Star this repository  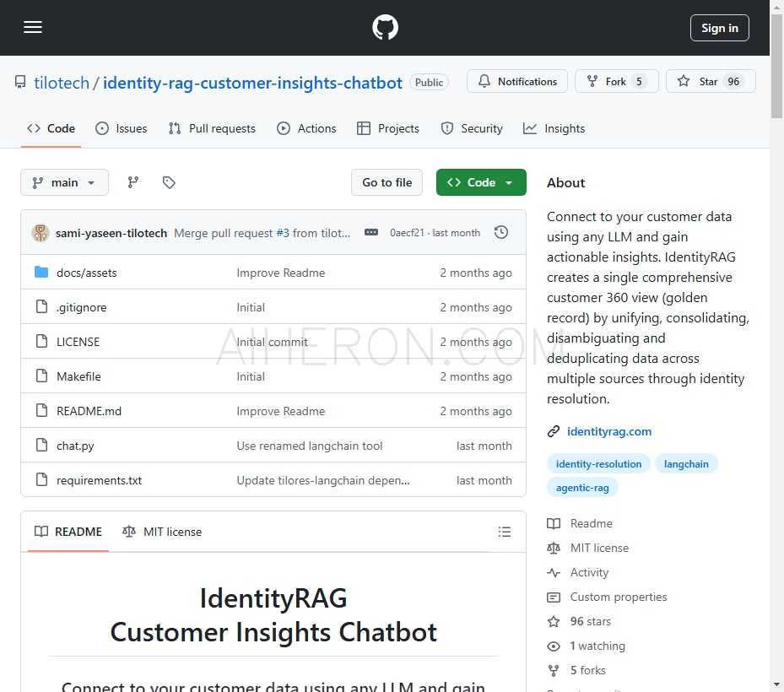click(x=711, y=82)
